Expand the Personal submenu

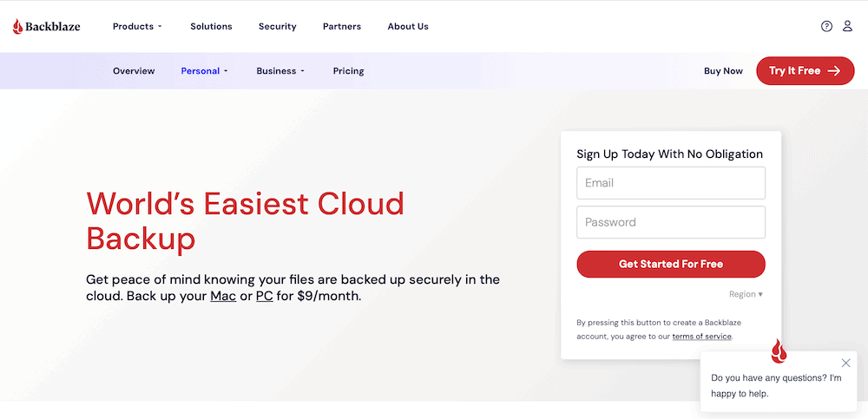coord(204,71)
